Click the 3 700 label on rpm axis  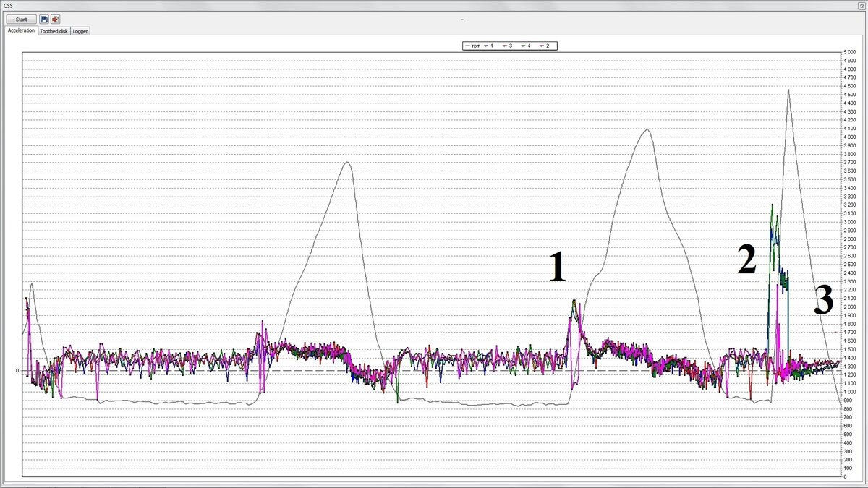click(849, 163)
